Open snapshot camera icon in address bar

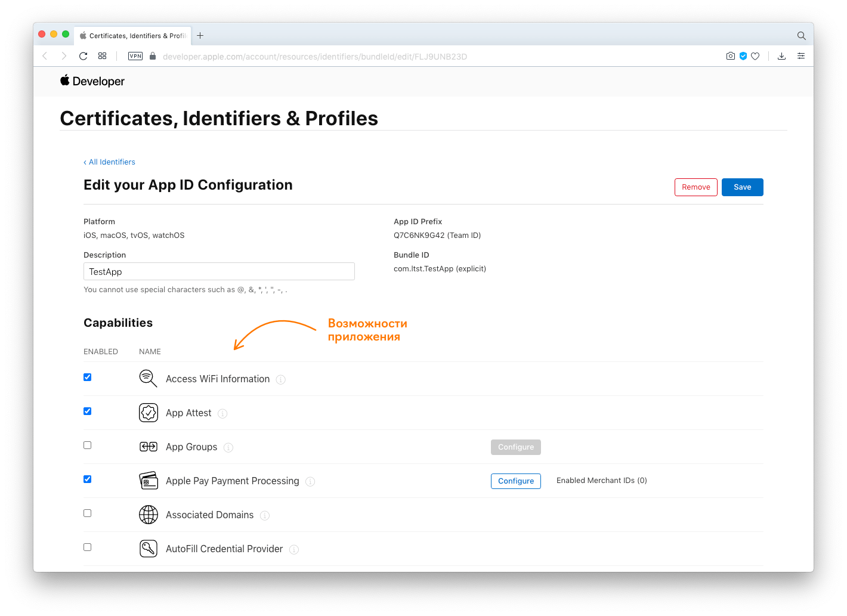pos(731,56)
